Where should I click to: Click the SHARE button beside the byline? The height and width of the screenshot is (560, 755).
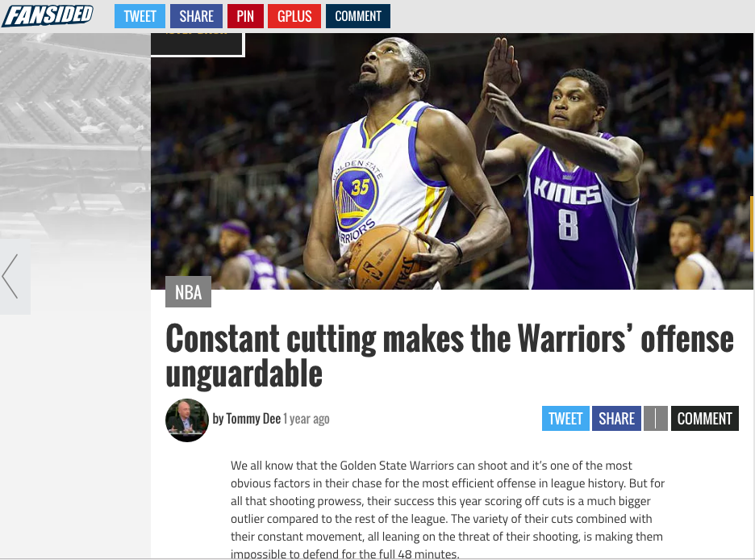[616, 419]
